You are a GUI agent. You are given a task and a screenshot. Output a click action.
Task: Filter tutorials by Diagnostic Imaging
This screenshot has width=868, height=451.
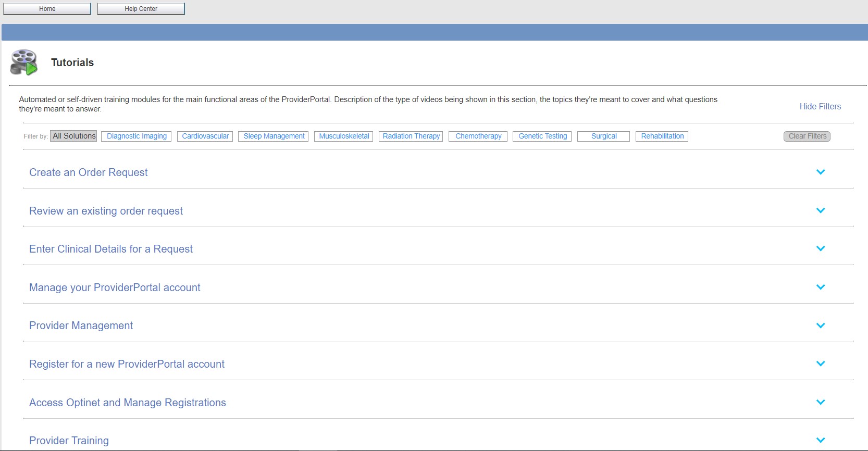[137, 136]
